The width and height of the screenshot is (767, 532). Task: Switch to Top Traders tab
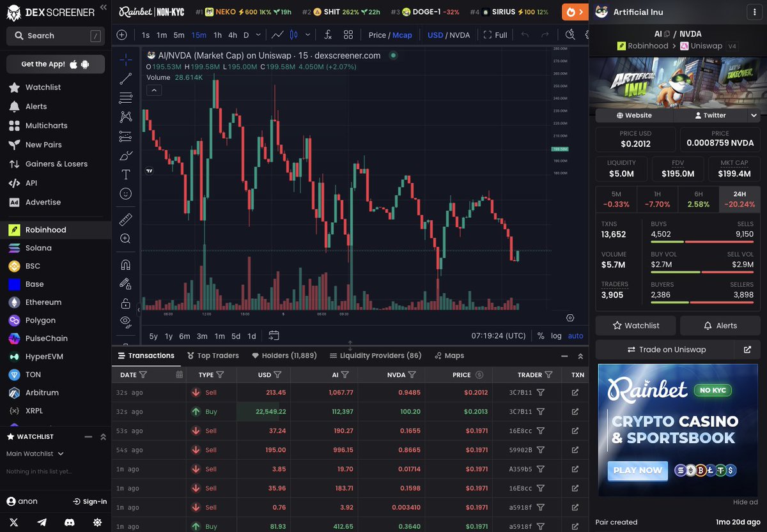tap(213, 356)
